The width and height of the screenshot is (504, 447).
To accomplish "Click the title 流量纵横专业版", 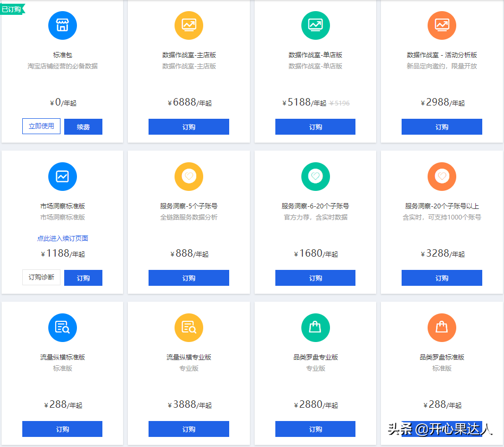I will coord(189,357).
